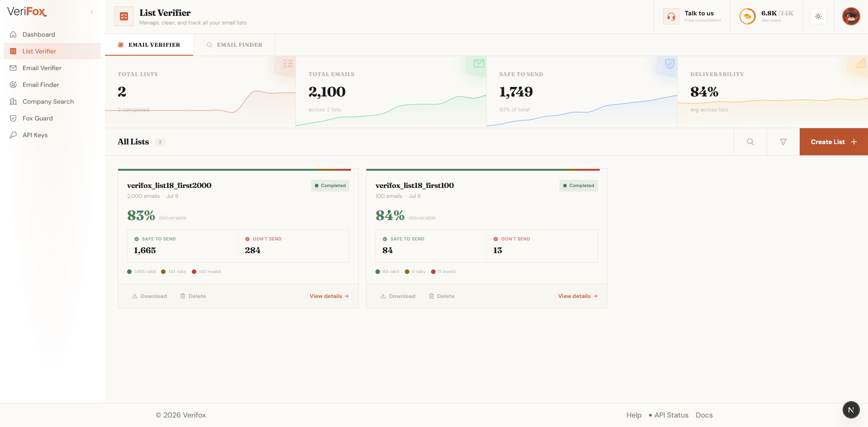868x427 pixels.
Task: Click 9 invalid legend entry
Action: [443, 272]
